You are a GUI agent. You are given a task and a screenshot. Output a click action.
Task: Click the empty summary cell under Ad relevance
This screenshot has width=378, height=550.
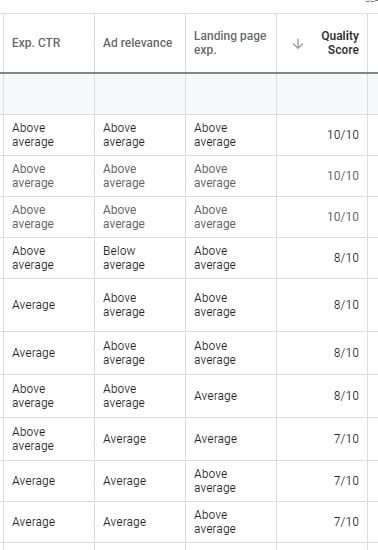(x=140, y=94)
